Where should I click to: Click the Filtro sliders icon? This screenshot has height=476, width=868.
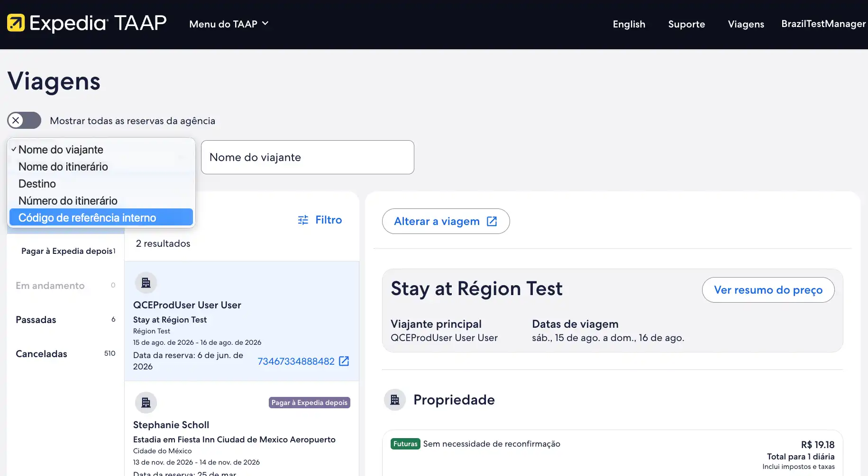[303, 220]
